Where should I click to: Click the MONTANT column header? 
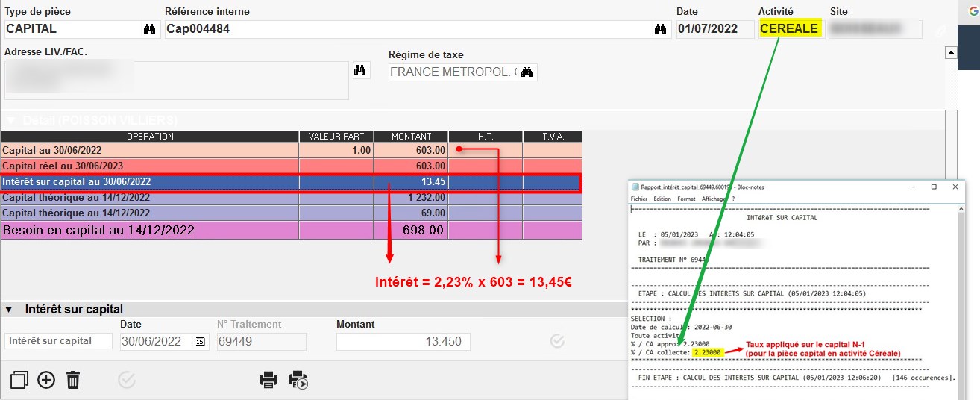[411, 137]
